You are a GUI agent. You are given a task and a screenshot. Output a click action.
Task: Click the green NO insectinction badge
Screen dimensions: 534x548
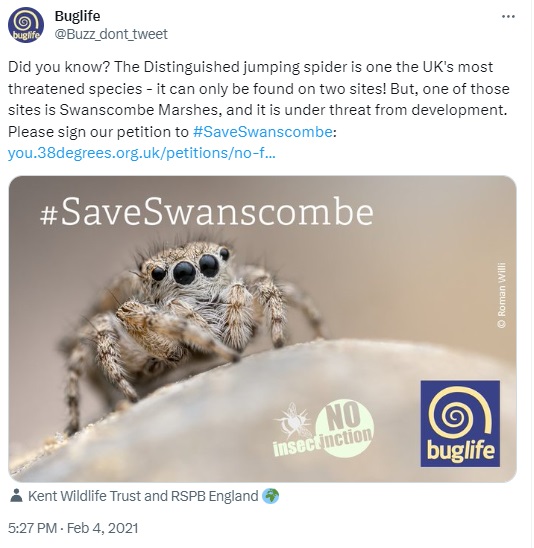click(x=344, y=428)
